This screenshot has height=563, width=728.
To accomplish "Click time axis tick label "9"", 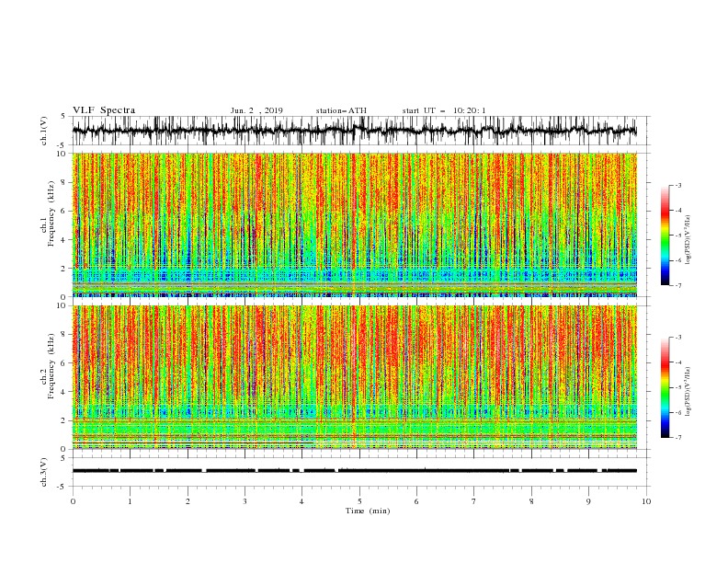I will click(x=588, y=501).
